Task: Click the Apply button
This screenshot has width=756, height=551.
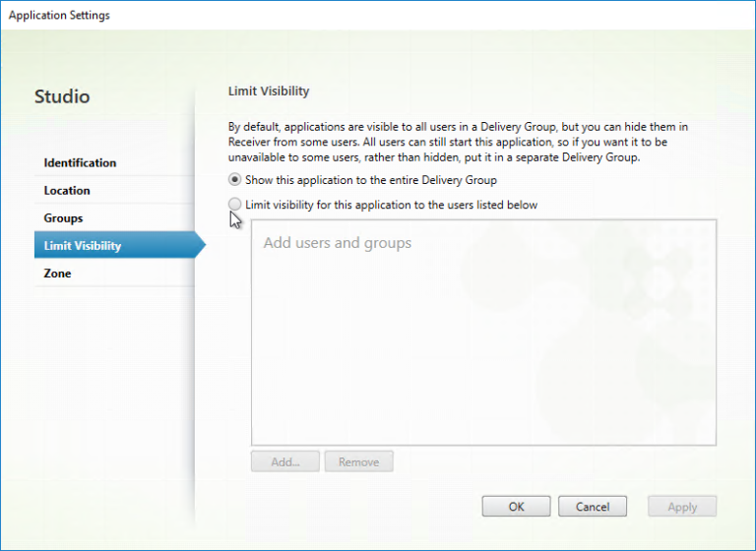Action: pyautogui.click(x=681, y=507)
